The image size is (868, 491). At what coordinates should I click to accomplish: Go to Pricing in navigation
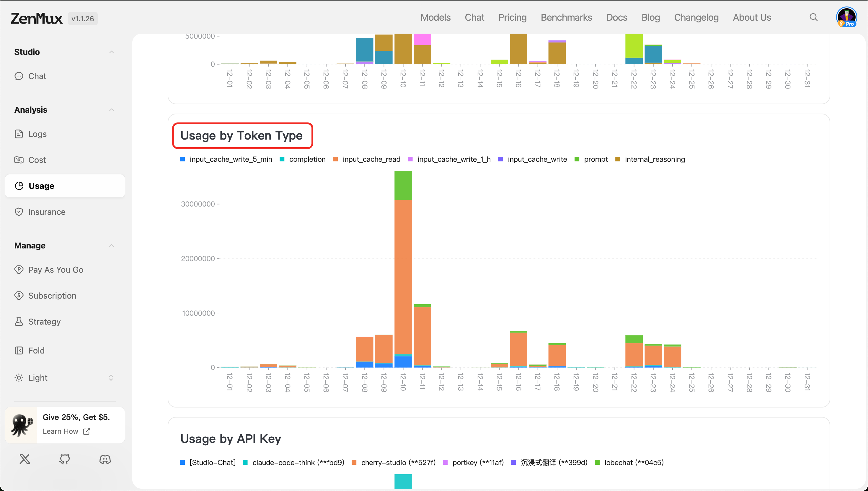coord(512,17)
